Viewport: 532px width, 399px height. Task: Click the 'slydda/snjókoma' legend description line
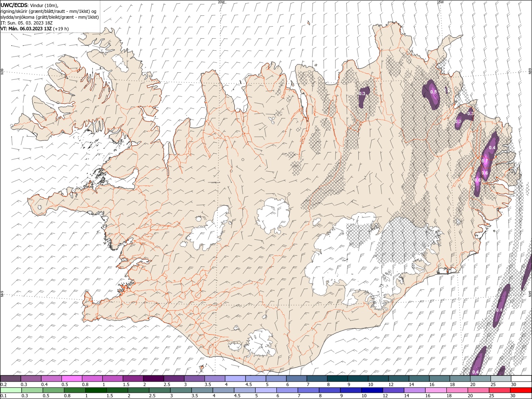(x=49, y=17)
